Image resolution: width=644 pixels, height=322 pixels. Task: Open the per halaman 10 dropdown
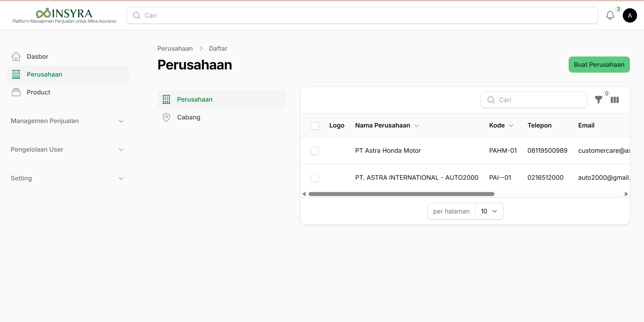click(489, 211)
